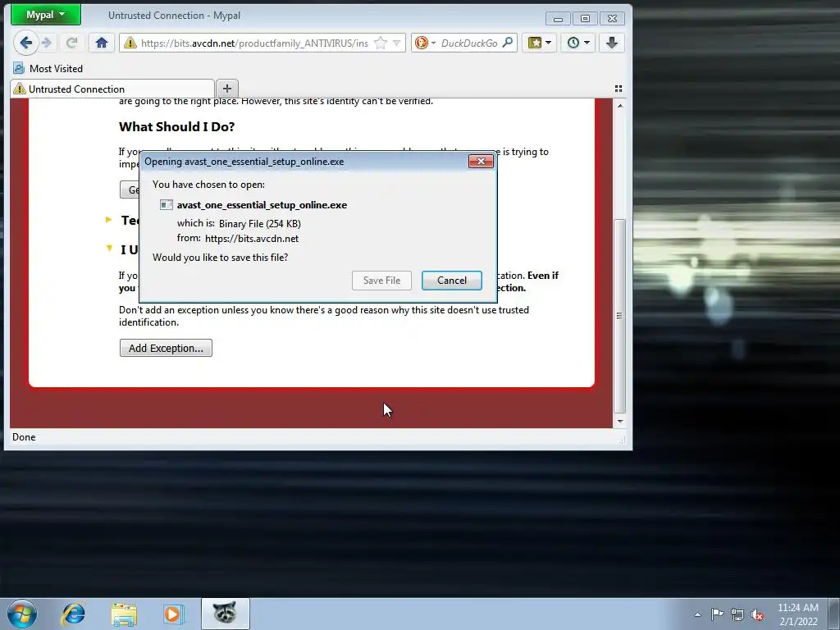Open a new tab with plus button

click(x=227, y=89)
